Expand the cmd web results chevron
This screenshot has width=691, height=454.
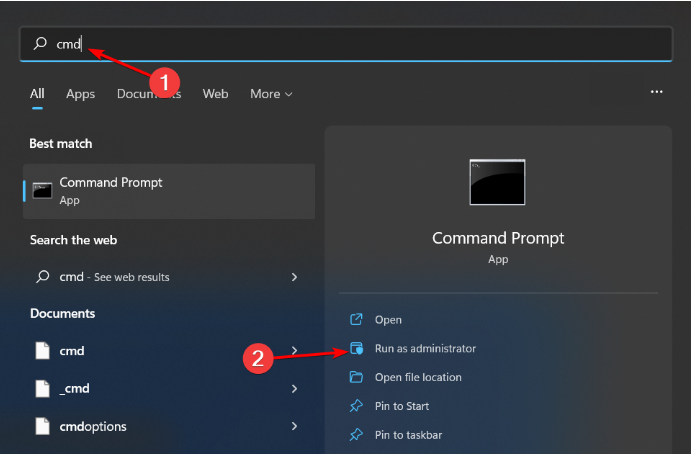(x=294, y=277)
